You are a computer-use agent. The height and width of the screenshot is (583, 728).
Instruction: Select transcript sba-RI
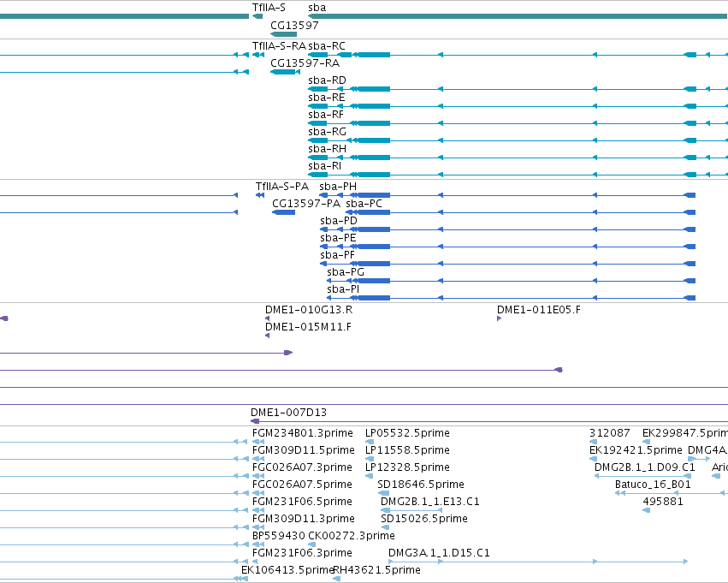[325, 166]
